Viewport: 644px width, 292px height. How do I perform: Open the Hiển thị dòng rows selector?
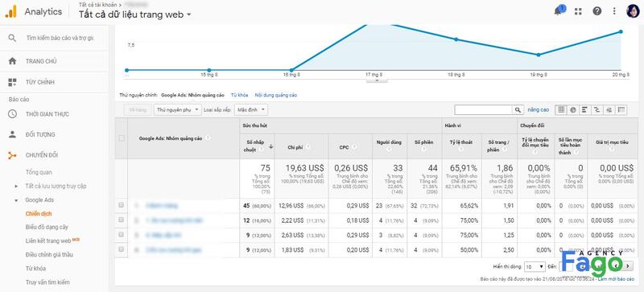(x=535, y=267)
